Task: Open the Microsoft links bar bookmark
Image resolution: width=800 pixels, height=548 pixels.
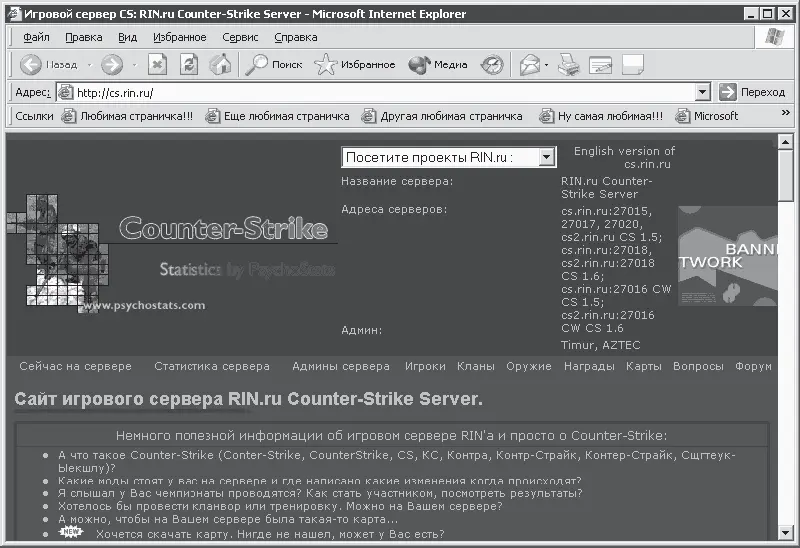Action: (x=707, y=116)
